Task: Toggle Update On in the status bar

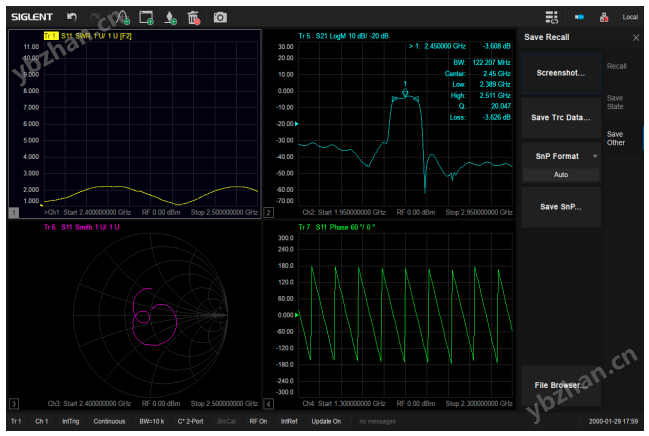Action: pyautogui.click(x=326, y=422)
